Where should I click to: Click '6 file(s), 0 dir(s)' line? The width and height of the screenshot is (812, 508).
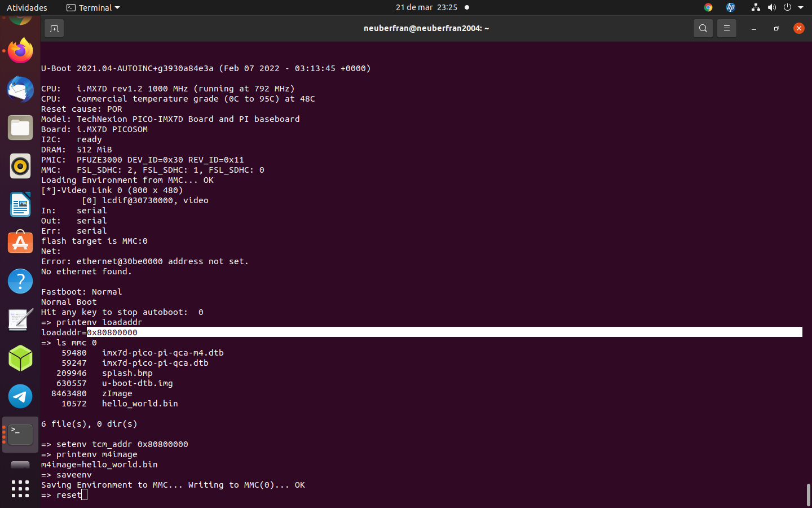pos(89,424)
